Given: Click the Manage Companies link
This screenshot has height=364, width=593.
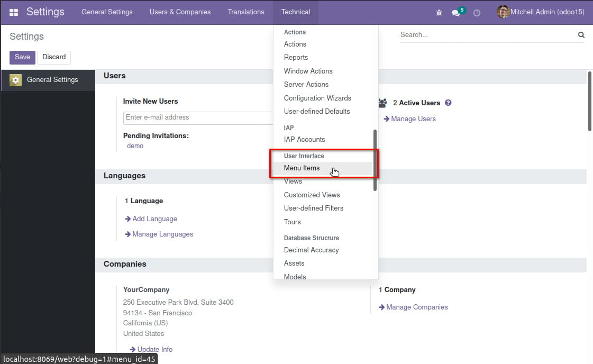Looking at the screenshot, I should pyautogui.click(x=413, y=307).
